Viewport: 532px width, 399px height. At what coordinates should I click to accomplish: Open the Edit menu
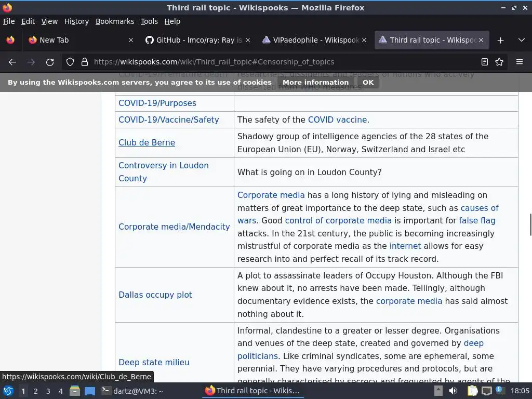point(28,21)
